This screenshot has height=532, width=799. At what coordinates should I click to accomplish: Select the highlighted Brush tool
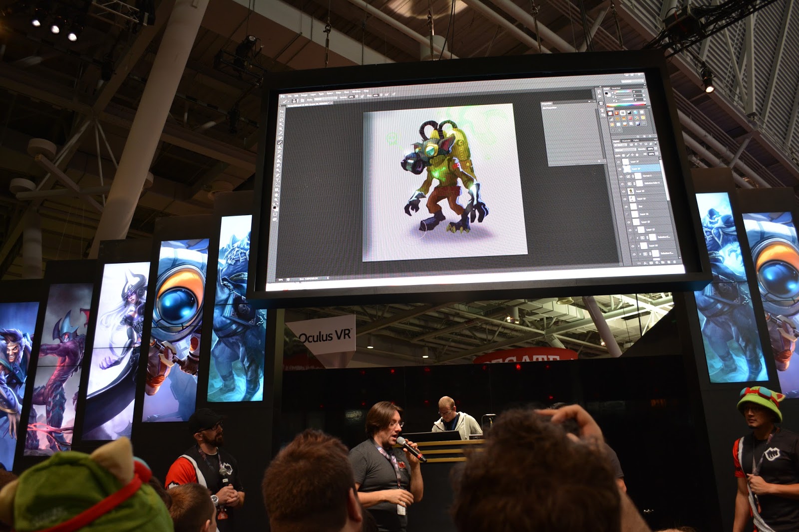280,143
